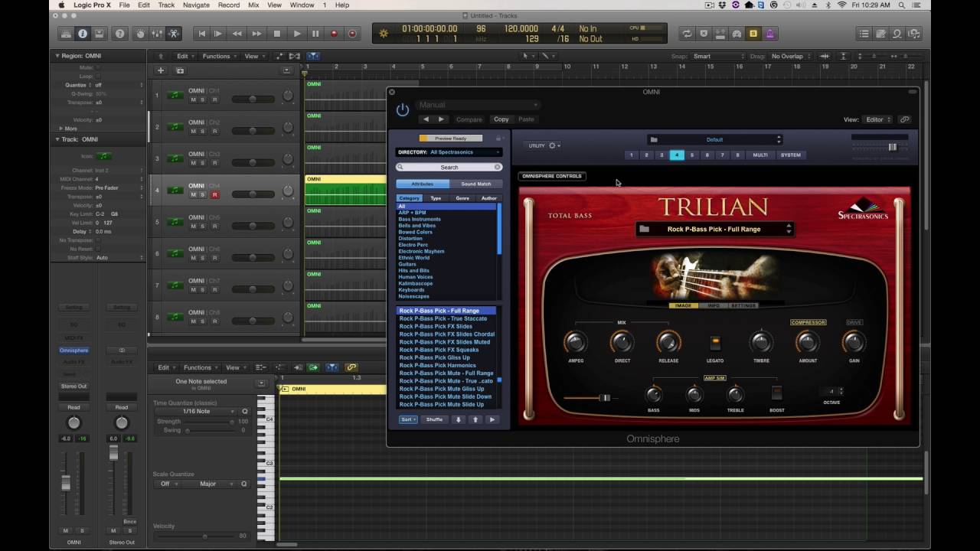980x551 pixels.
Task: Disable record on track 4 OMNI Ch4
Action: (214, 194)
